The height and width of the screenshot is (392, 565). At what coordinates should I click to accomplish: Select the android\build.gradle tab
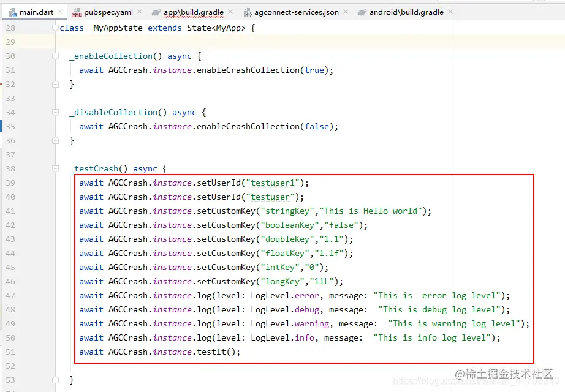click(406, 12)
